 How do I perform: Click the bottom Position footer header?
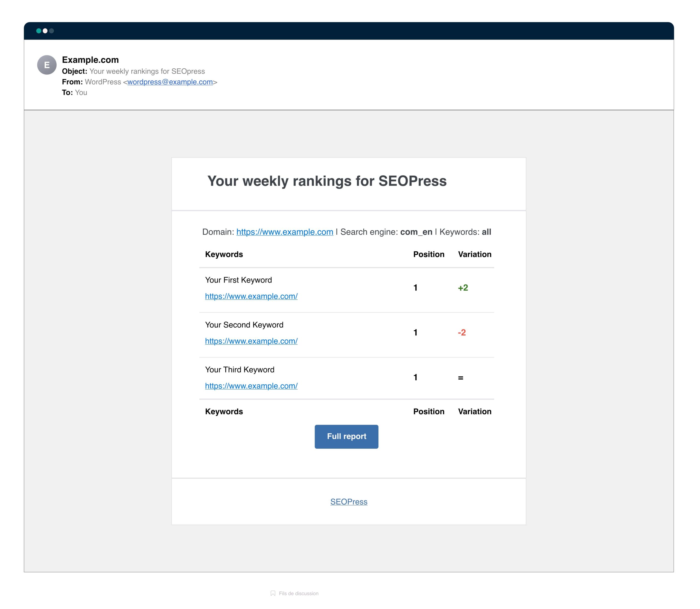point(429,412)
